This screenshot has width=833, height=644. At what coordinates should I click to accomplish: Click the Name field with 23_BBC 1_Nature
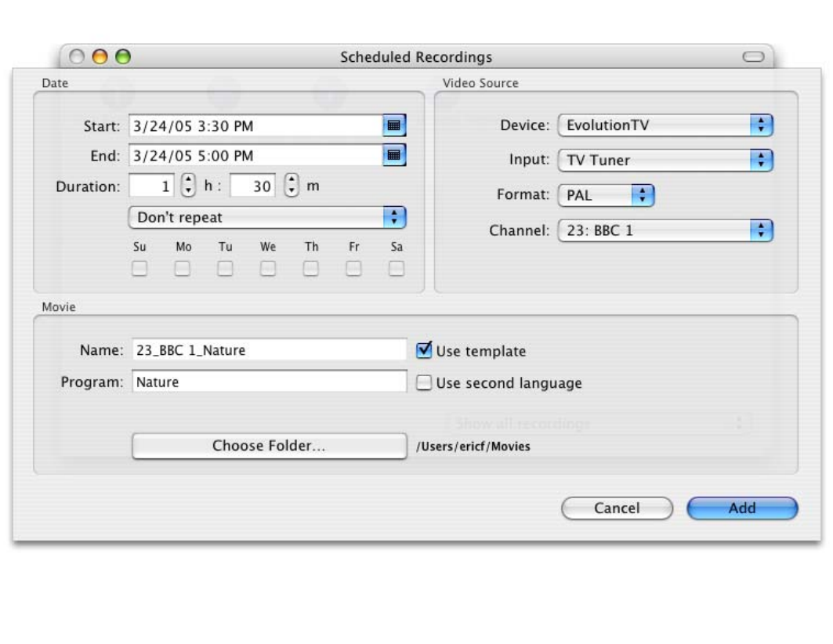coord(269,350)
